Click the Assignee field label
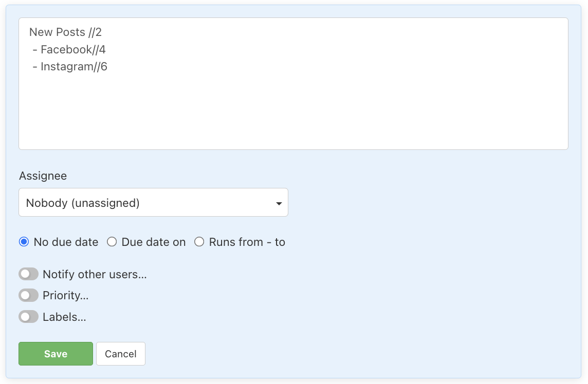 coord(43,176)
